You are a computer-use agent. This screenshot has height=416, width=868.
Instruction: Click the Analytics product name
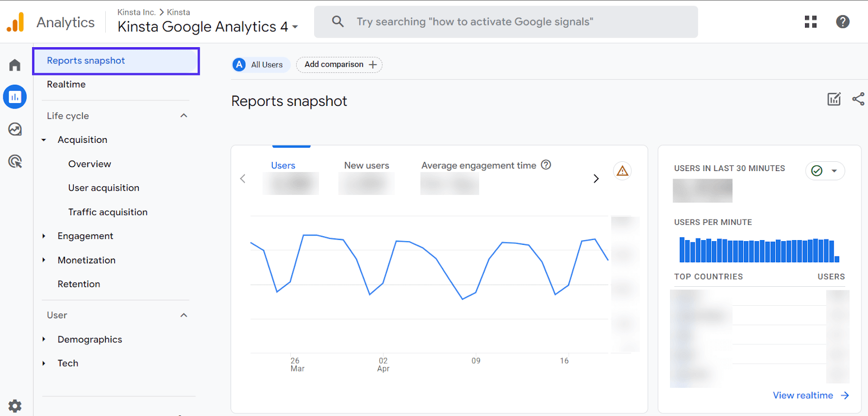pyautogui.click(x=66, y=22)
